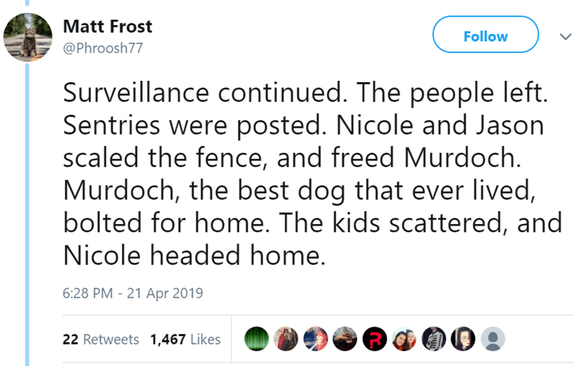View the 1,467 Likes list
Screen dimensions: 588x366
(185, 339)
